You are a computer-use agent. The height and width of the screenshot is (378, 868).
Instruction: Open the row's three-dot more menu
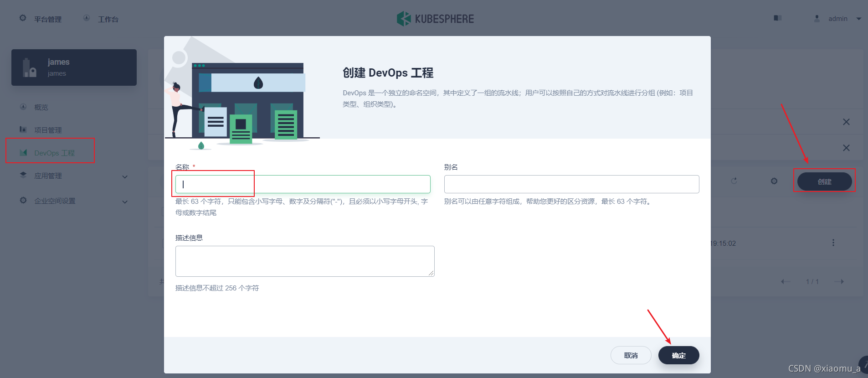[833, 243]
